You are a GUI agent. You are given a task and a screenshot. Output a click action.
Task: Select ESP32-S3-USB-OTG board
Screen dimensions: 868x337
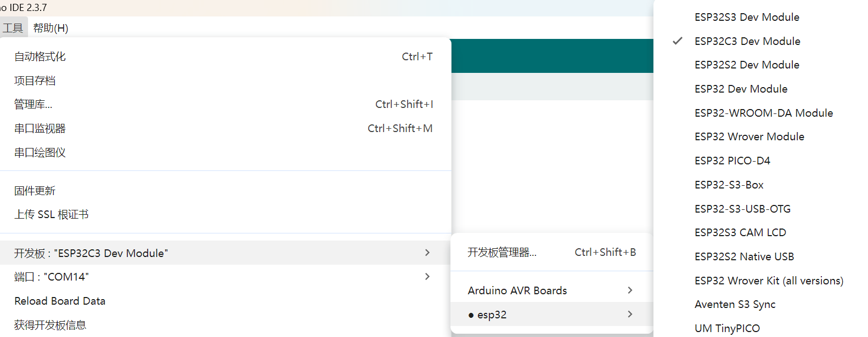point(761,209)
